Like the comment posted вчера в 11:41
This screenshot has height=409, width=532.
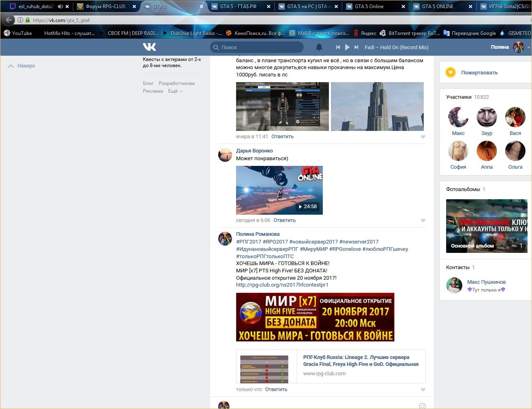423,137
